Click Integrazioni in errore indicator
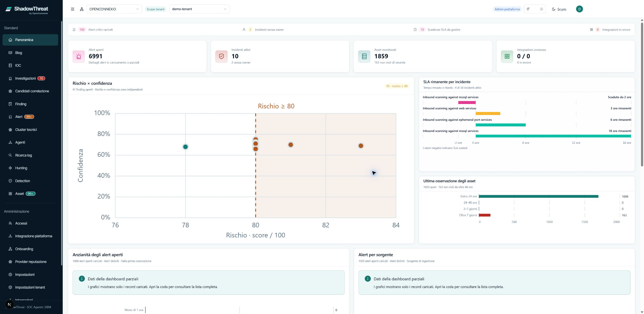The height and width of the screenshot is (314, 644). point(611,30)
